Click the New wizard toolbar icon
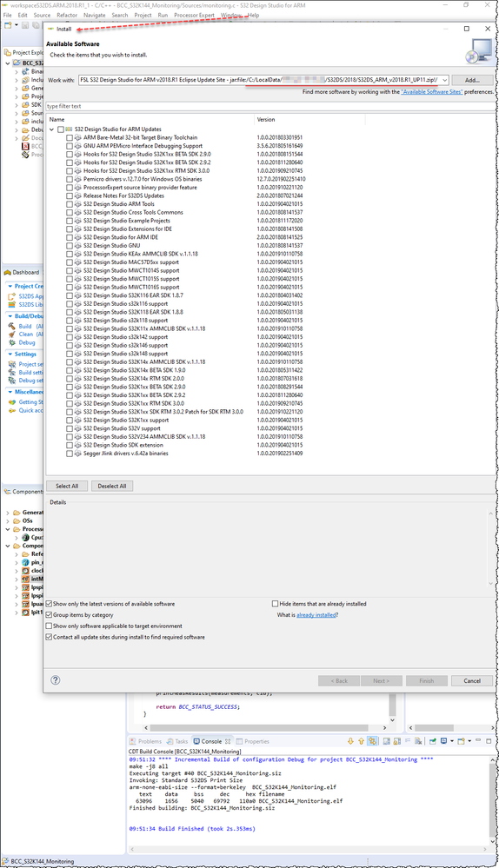The width and height of the screenshot is (499, 868). click(x=8, y=25)
